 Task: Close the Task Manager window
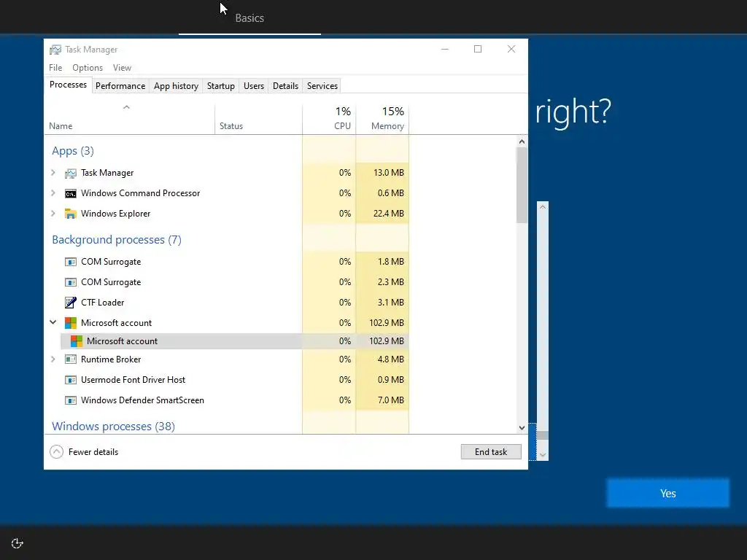click(x=511, y=49)
